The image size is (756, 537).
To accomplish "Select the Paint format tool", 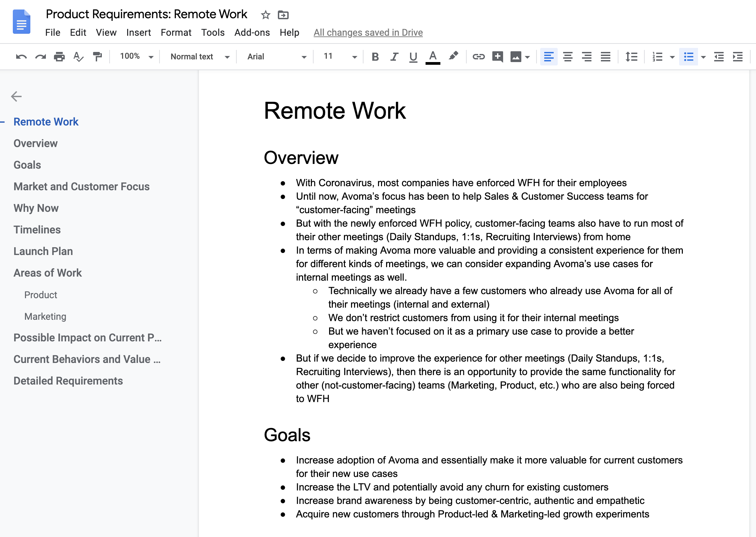I will pos(97,57).
